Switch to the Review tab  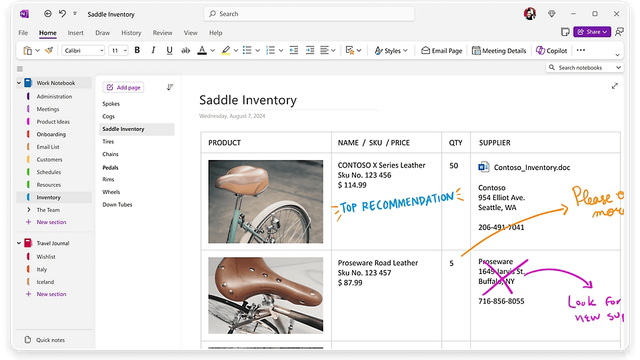point(162,33)
